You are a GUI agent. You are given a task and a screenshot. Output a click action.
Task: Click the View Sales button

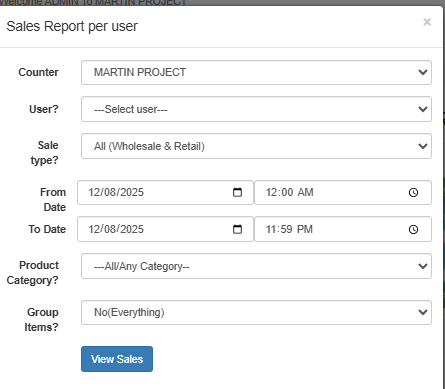tap(117, 359)
